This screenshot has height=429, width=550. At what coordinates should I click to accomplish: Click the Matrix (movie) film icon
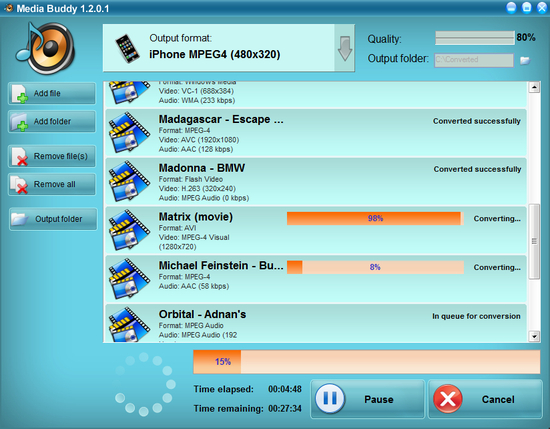pyautogui.click(x=129, y=229)
